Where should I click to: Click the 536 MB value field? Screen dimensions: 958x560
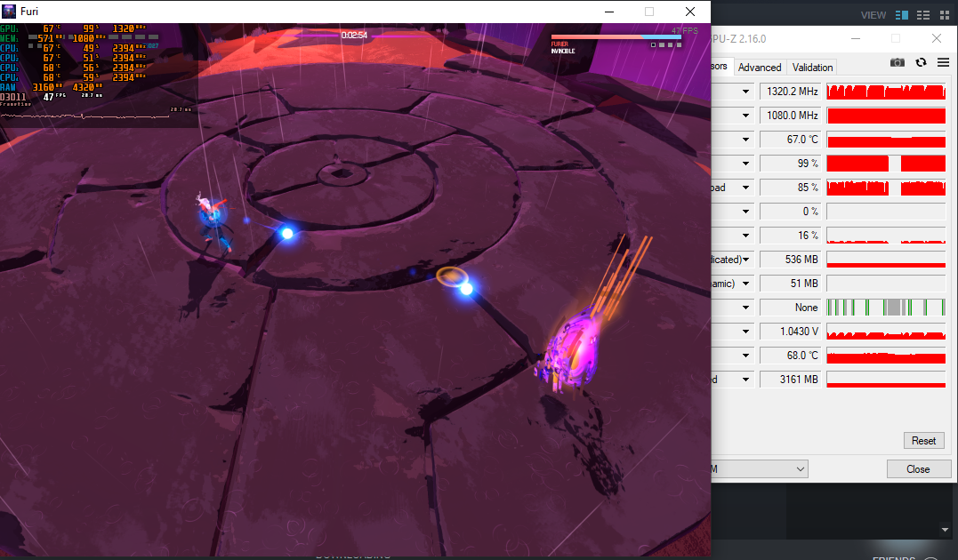pos(791,260)
